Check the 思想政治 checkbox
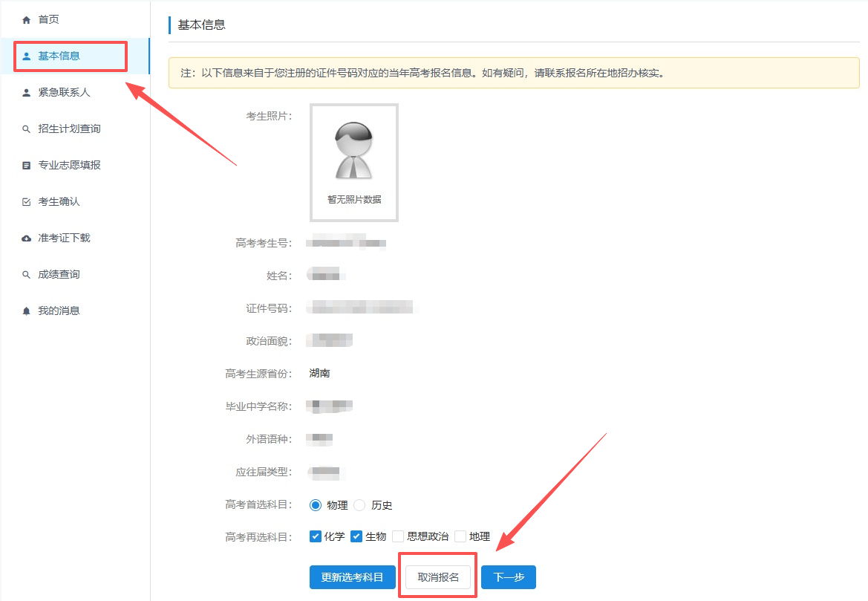This screenshot has height=601, width=868. 398,536
